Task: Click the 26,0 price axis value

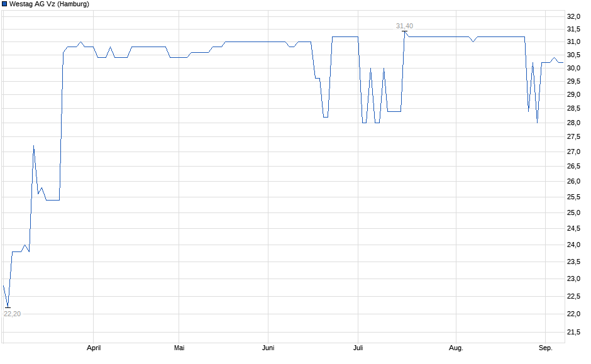Action: coord(573,181)
